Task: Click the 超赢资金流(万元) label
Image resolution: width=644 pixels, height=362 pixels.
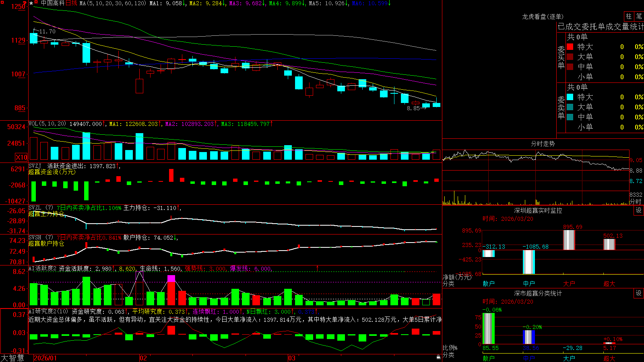Action: point(52,172)
